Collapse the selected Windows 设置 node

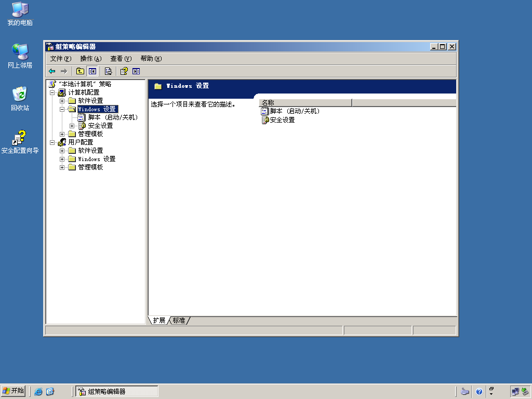[x=62, y=109]
